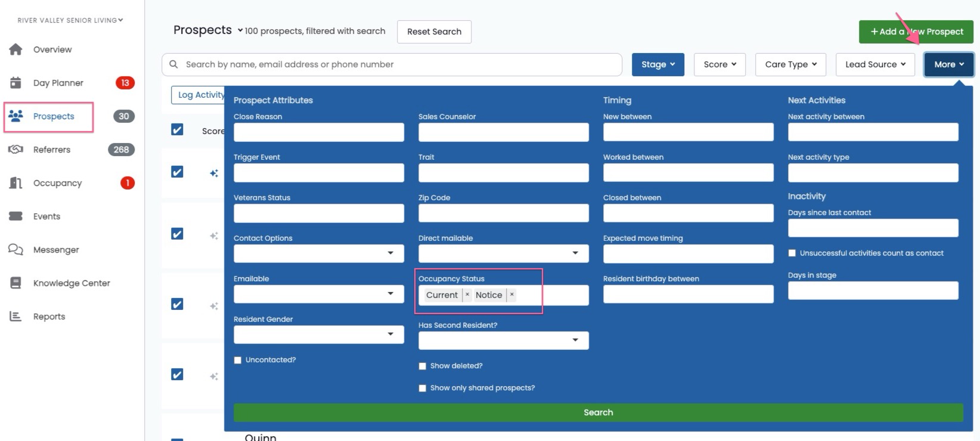Click the Trigger Event field
The height and width of the screenshot is (441, 980).
click(319, 173)
